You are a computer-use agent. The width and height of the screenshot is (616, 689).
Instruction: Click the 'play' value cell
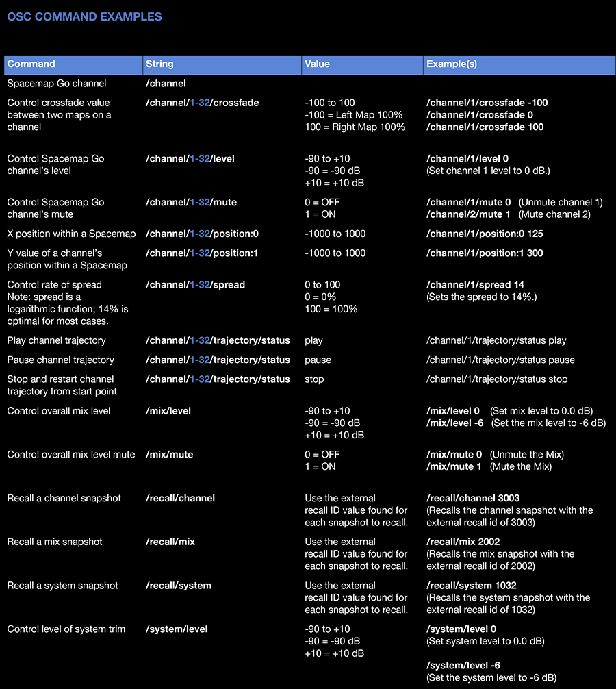(x=313, y=340)
